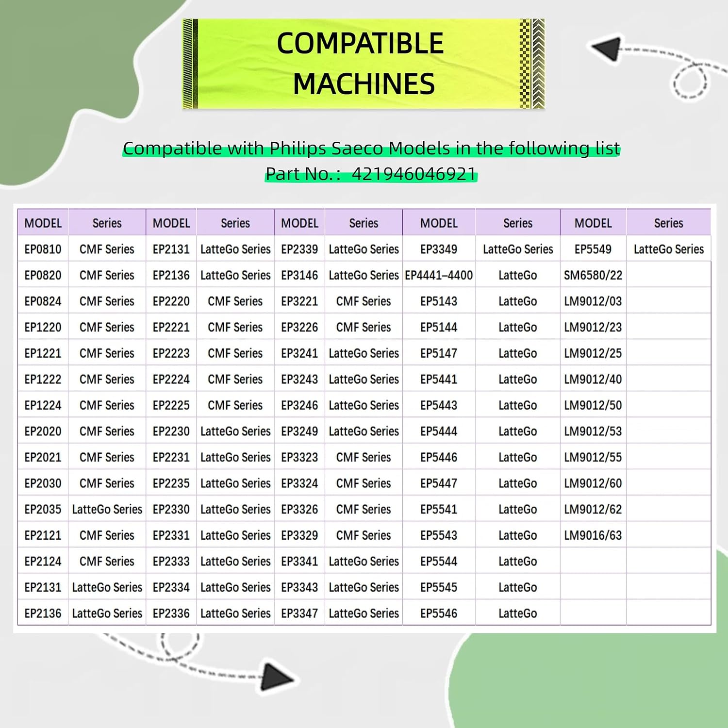Click the EP4441–4400 model cell

point(439,275)
